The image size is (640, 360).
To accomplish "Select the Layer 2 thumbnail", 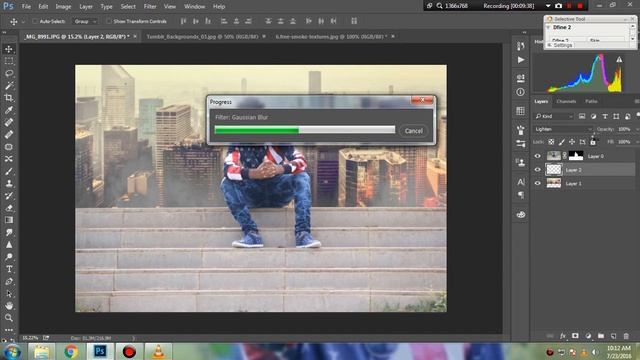I will pos(554,169).
